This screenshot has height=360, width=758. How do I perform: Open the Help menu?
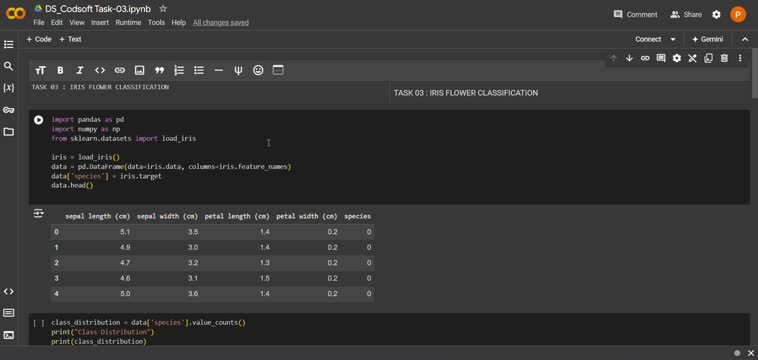tap(178, 22)
